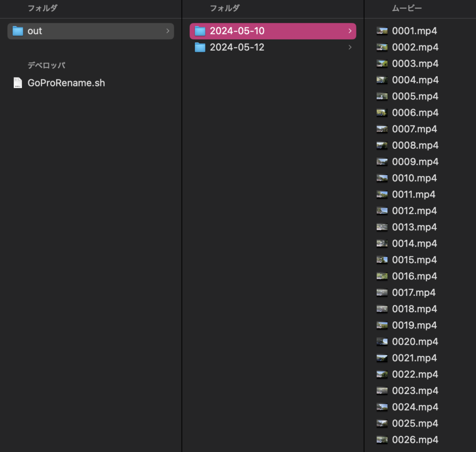Select the file name 0021.mp4

(414, 358)
